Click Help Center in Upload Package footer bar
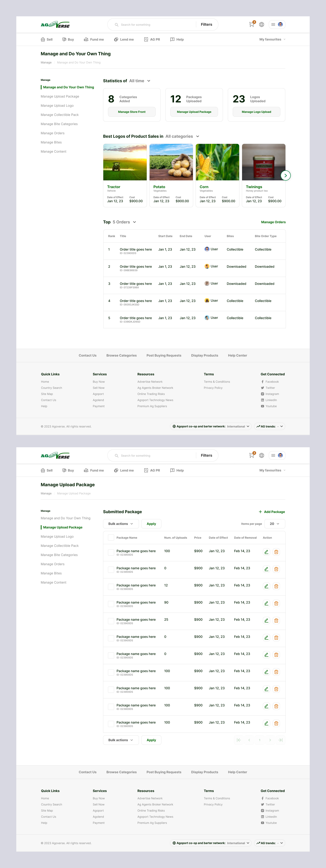The image size is (326, 868). click(238, 772)
